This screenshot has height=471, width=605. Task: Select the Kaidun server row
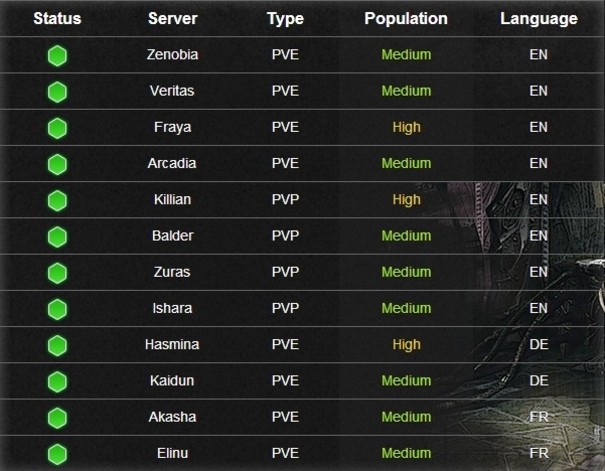pos(302,381)
